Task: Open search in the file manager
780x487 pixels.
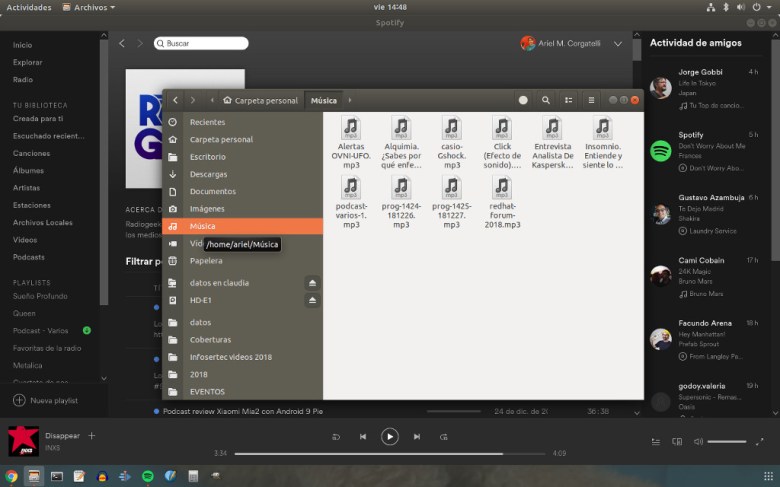Action: 546,100
